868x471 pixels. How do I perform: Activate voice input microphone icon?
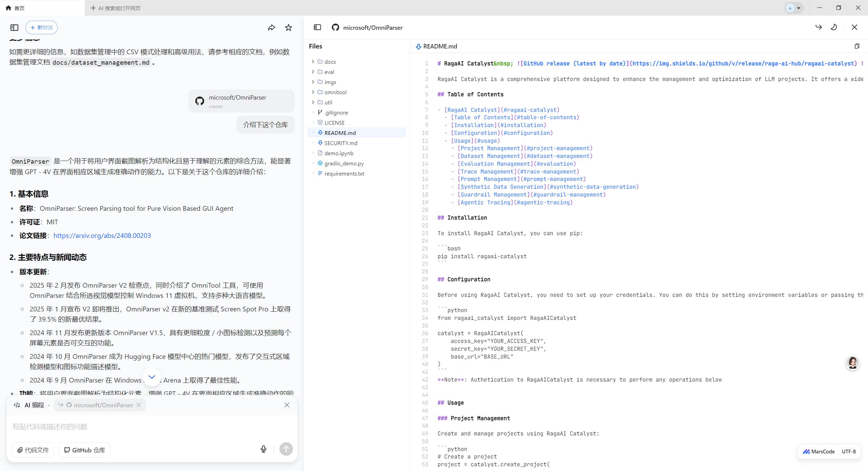point(263,449)
